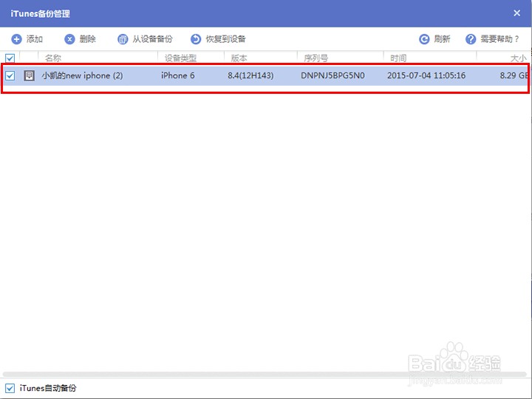Screen dimensions: 532x399
Task: Click the backup file icon in the iPhone row
Action: click(29, 75)
